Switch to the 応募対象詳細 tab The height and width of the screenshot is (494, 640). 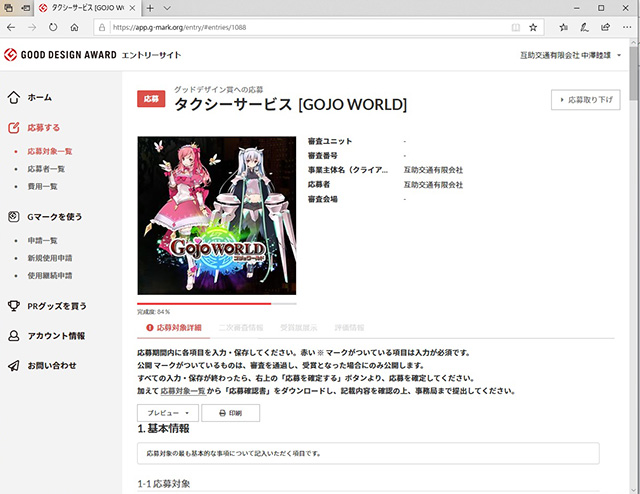[174, 327]
